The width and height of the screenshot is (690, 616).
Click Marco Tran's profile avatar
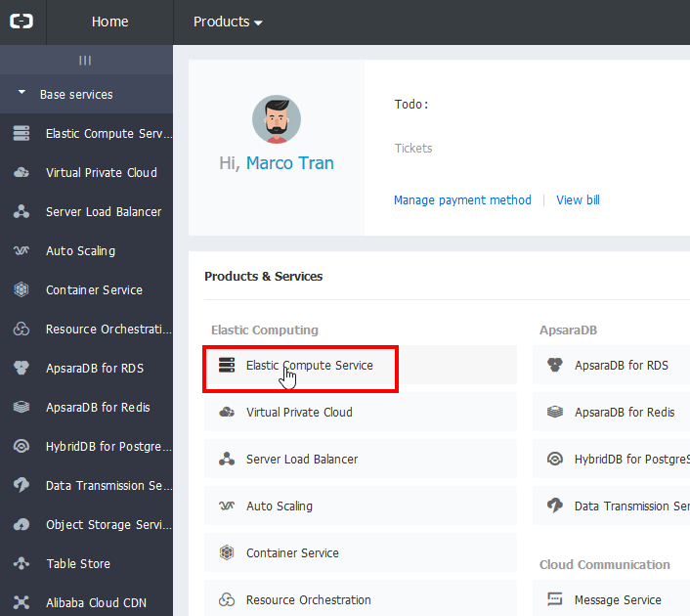tap(277, 119)
